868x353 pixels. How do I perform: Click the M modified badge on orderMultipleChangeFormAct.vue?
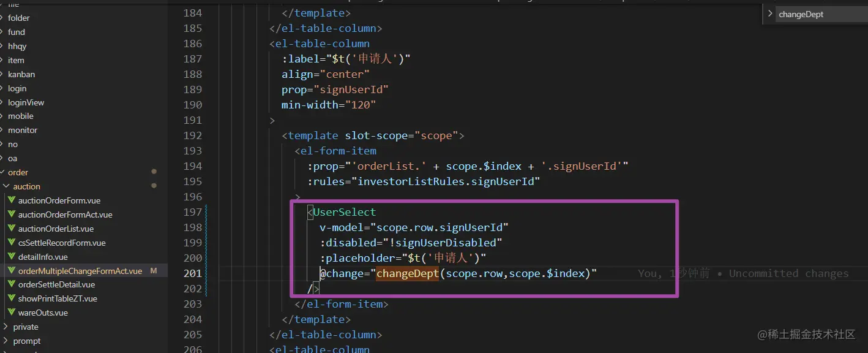click(x=154, y=271)
